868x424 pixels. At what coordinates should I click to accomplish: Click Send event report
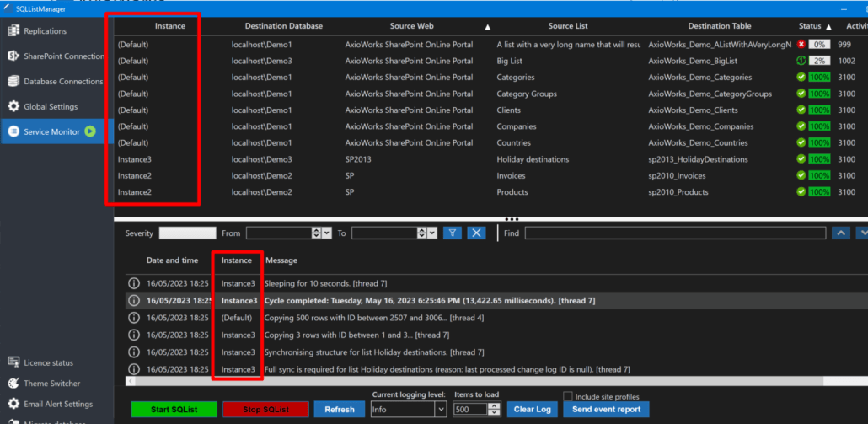[x=606, y=410]
